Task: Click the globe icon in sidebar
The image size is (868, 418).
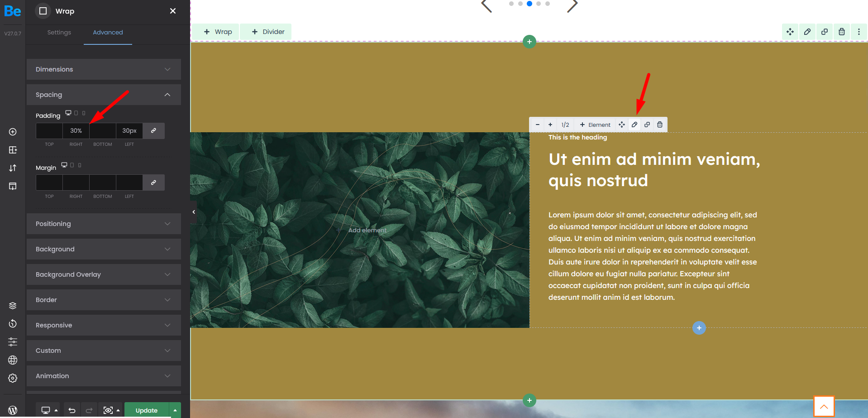Action: coord(13,360)
